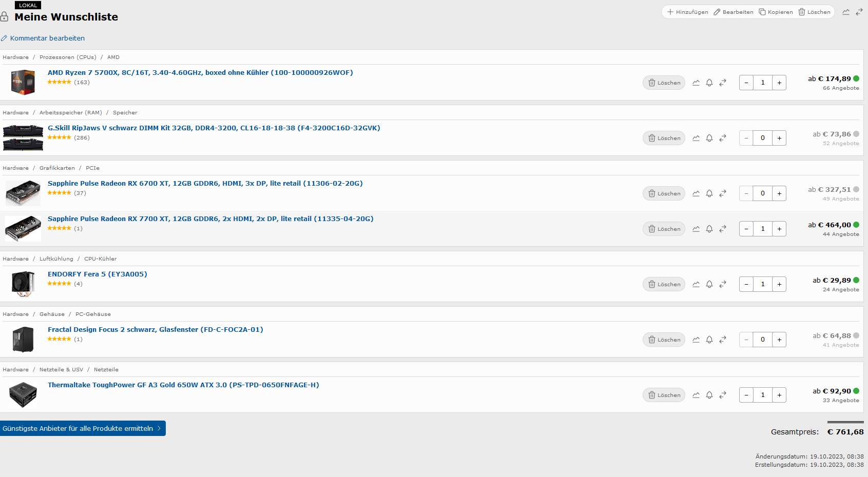
Task: Click compare arrows icon in top toolbar
Action: [x=859, y=12]
